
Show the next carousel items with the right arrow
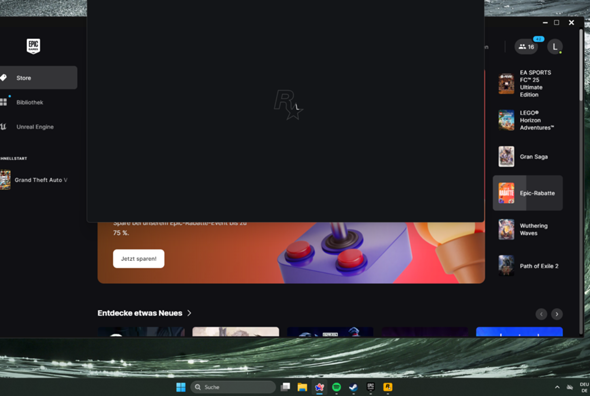tap(557, 314)
